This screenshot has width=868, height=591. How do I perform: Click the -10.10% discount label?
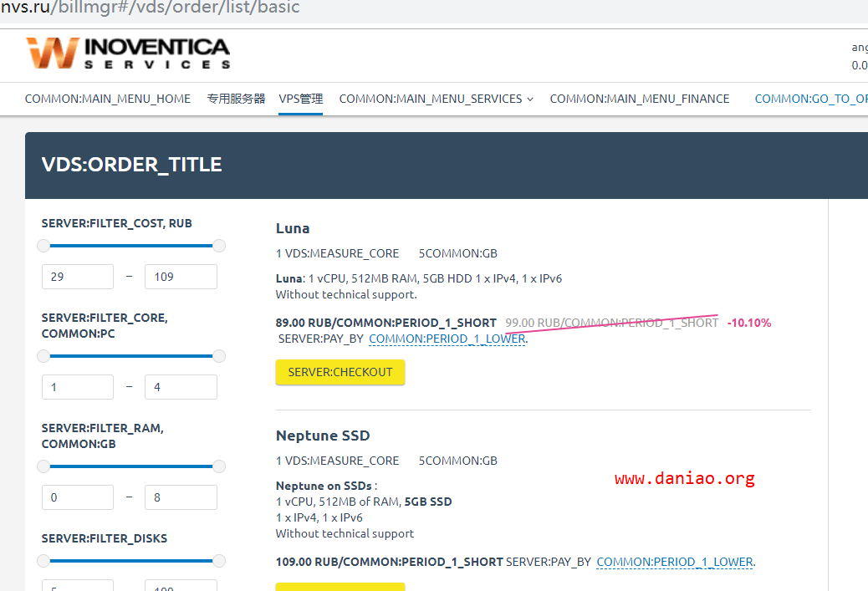tap(749, 323)
